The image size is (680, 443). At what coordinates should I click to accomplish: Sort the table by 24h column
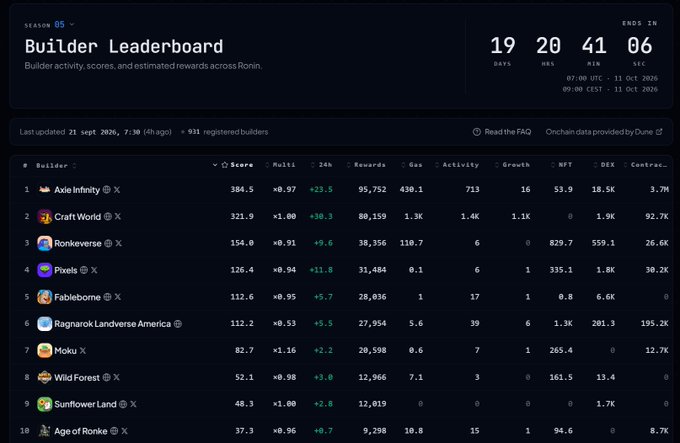[322, 165]
